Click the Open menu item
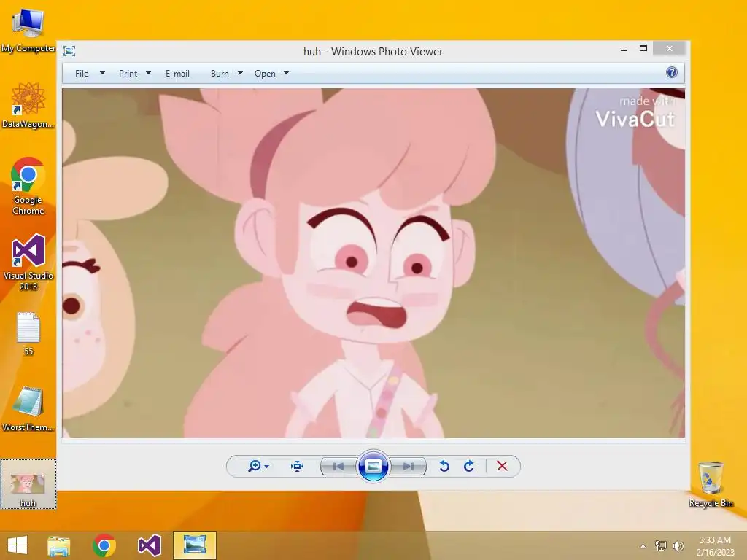747x560 pixels. 265,74
